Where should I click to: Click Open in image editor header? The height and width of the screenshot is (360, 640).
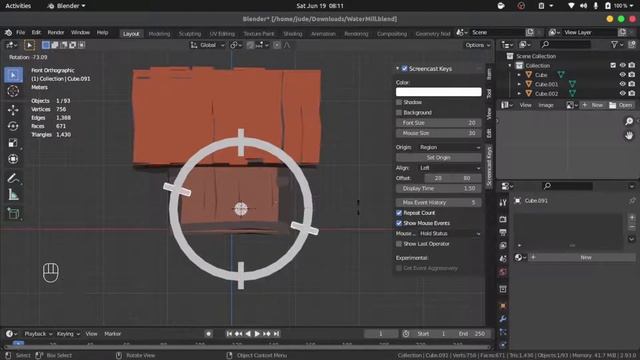pyautogui.click(x=620, y=105)
